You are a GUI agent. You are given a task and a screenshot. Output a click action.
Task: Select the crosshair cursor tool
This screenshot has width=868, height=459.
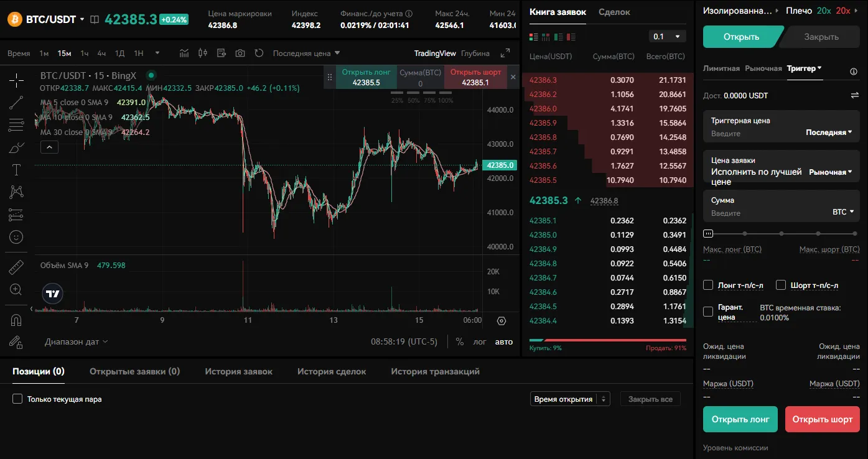pyautogui.click(x=16, y=80)
